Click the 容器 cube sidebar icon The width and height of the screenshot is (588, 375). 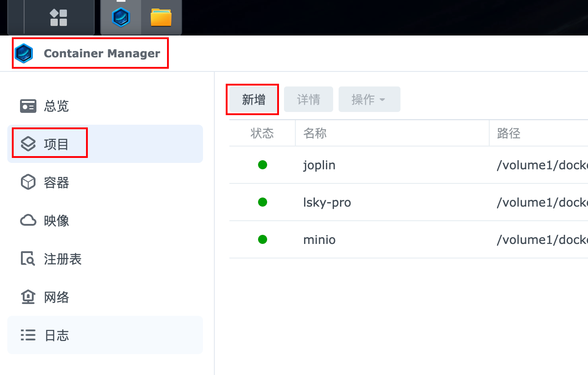click(28, 182)
